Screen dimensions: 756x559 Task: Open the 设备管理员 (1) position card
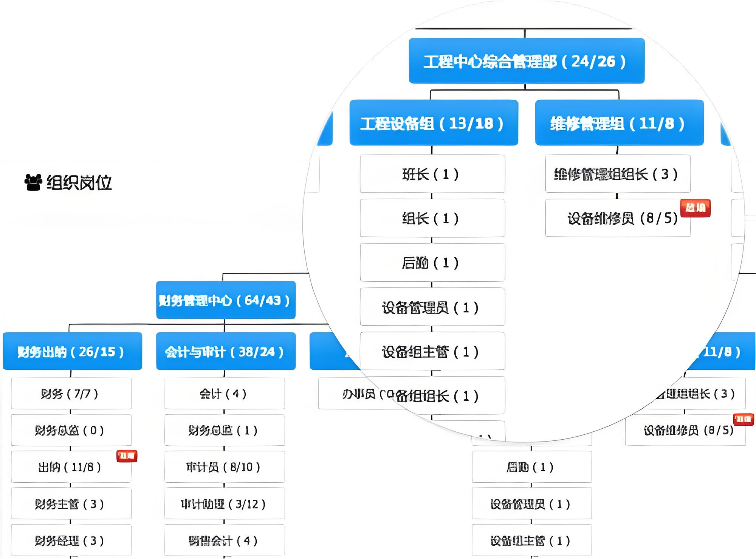click(x=433, y=307)
